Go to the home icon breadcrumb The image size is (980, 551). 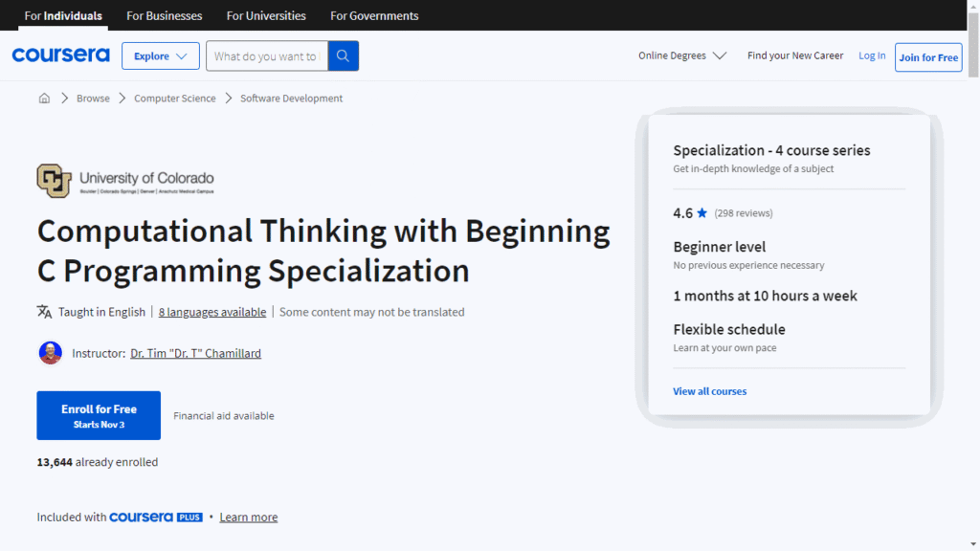tap(44, 99)
